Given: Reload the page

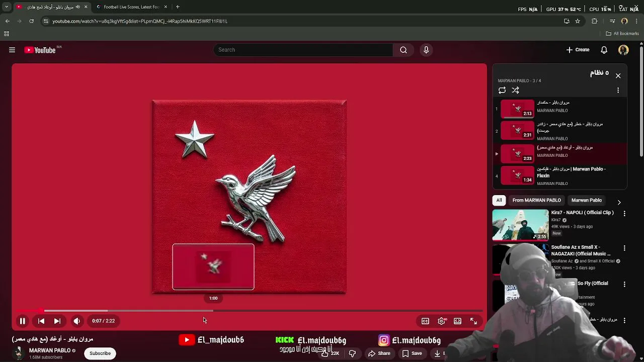Looking at the screenshot, I should tap(31, 21).
